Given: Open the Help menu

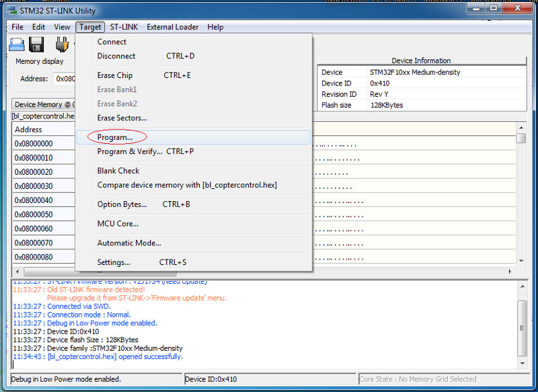Looking at the screenshot, I should pos(215,27).
